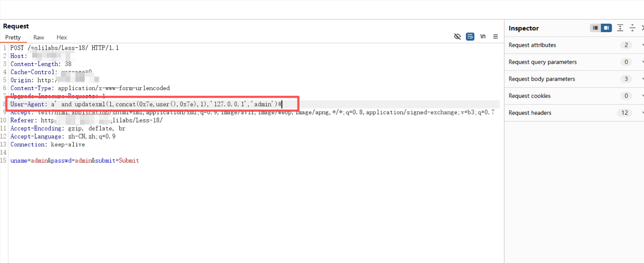Switch Inspector to right-docked layout icon
The height and width of the screenshot is (263, 644).
click(606, 28)
